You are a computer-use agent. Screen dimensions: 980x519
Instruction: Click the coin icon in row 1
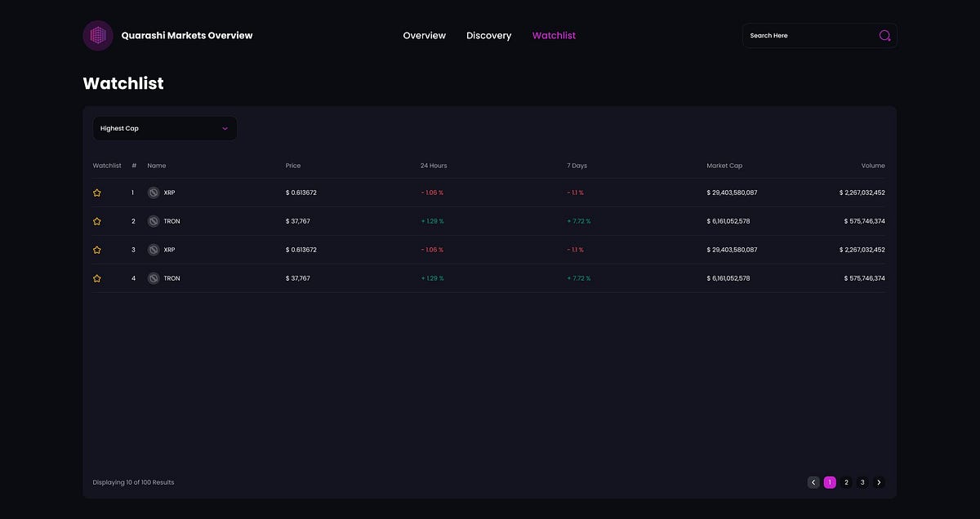click(x=153, y=193)
